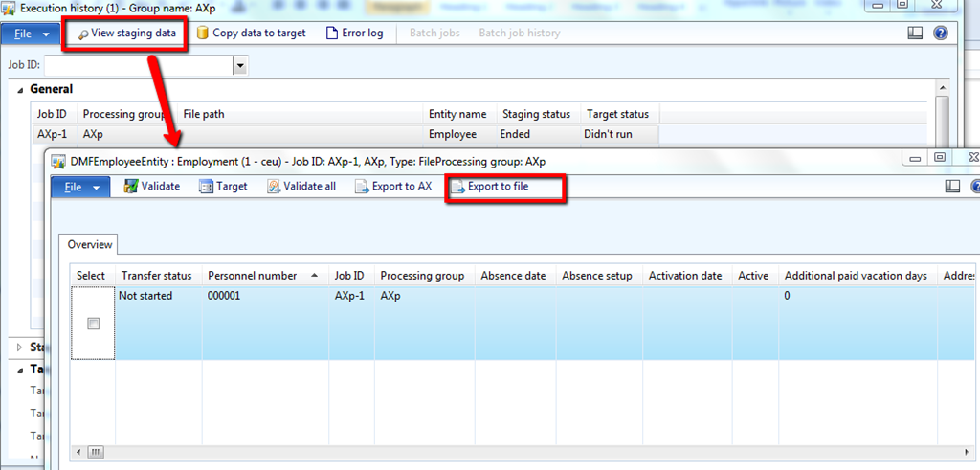The image size is (980, 470).
Task: Click Target grid icon in staging window
Action: tap(207, 187)
